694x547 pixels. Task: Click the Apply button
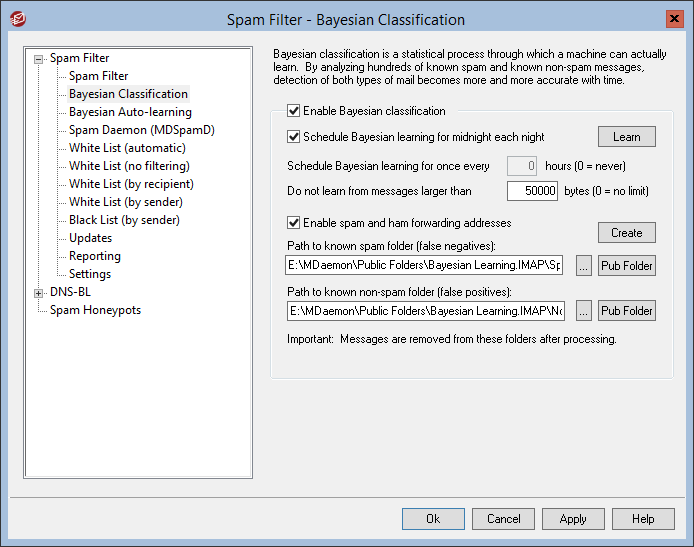[x=573, y=519]
